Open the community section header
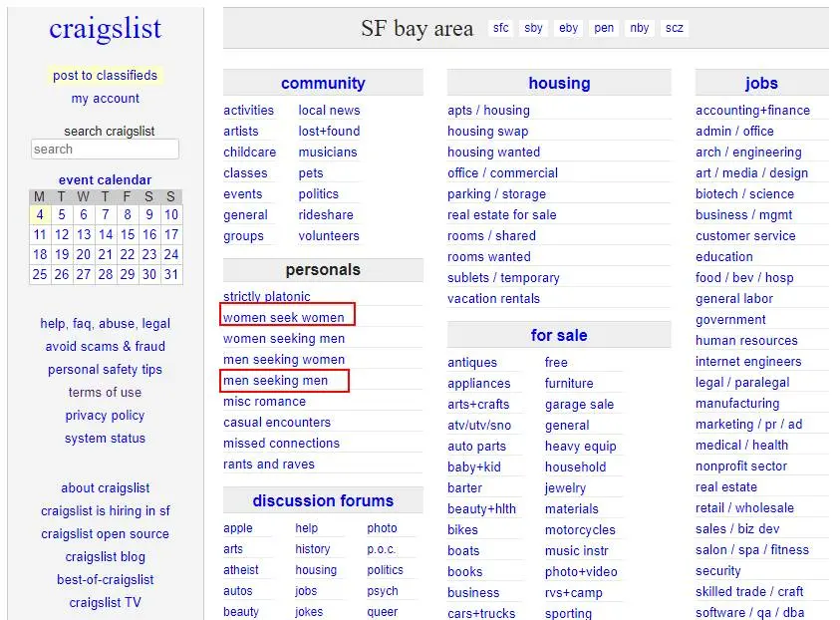This screenshot has width=840, height=620. tap(323, 83)
